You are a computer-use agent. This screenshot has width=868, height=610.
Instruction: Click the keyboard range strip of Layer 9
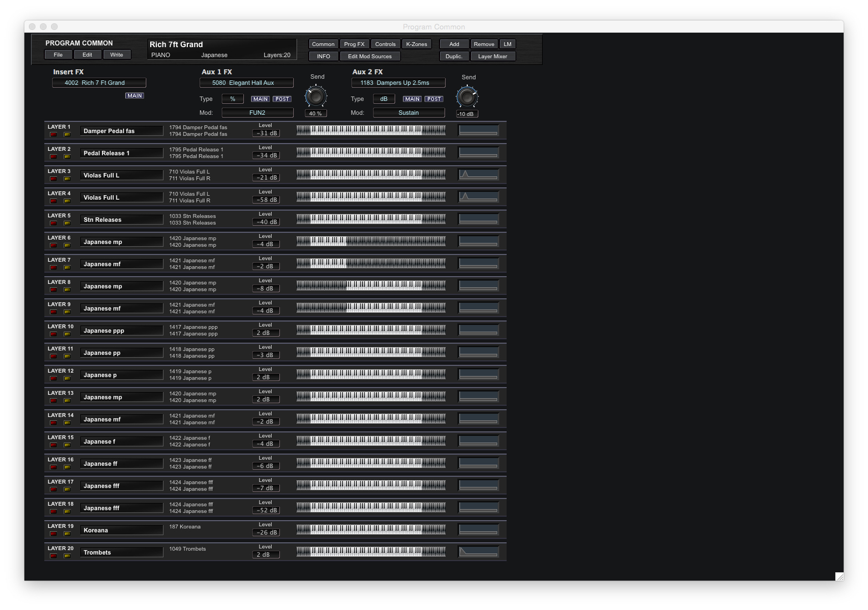pos(371,308)
